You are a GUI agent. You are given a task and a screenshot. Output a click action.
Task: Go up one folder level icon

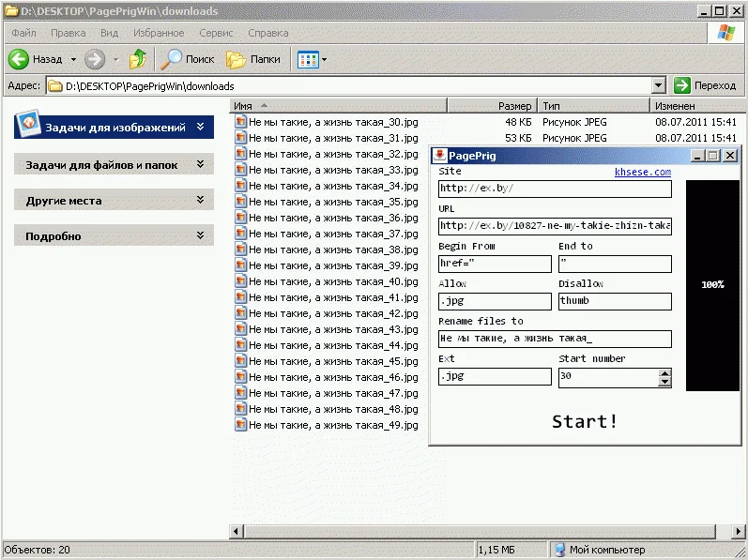(138, 59)
